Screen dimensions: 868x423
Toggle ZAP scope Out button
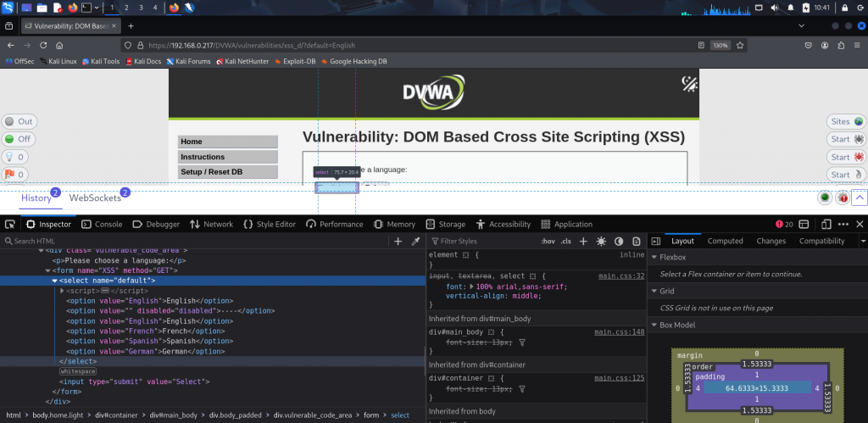pyautogui.click(x=19, y=122)
